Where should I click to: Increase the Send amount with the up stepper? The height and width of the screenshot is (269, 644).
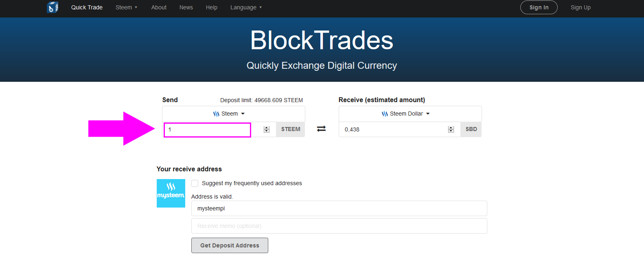[267, 128]
